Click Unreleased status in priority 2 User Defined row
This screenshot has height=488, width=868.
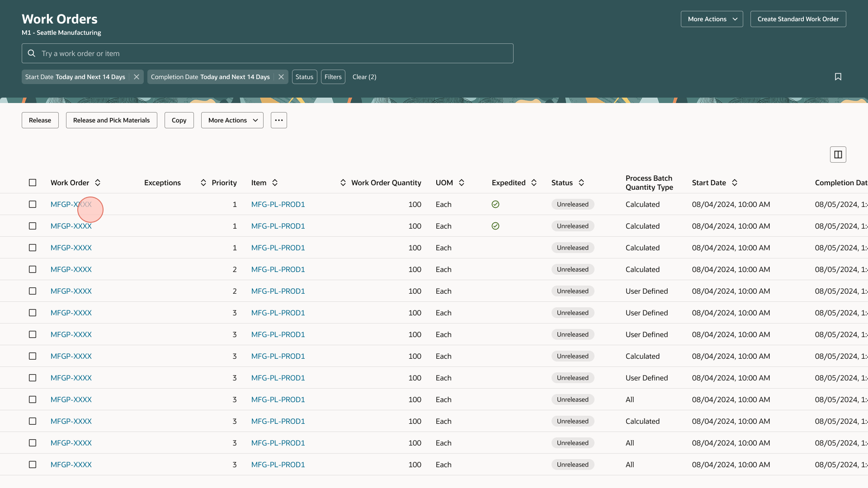tap(573, 291)
